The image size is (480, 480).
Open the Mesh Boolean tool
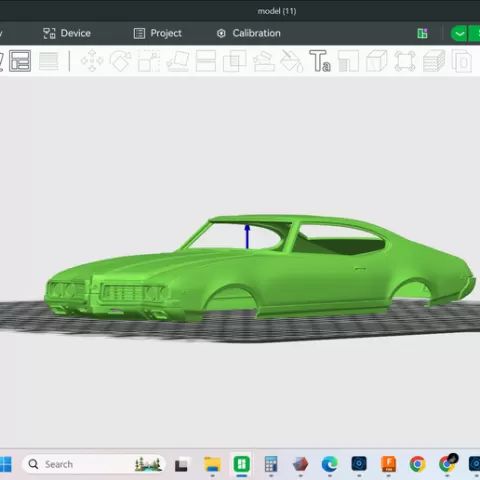pyautogui.click(x=235, y=61)
